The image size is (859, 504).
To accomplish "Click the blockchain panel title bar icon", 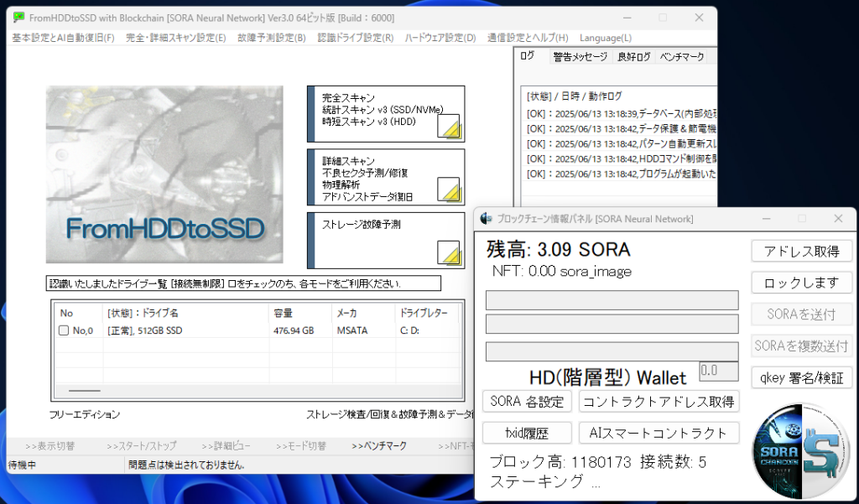I will (486, 219).
